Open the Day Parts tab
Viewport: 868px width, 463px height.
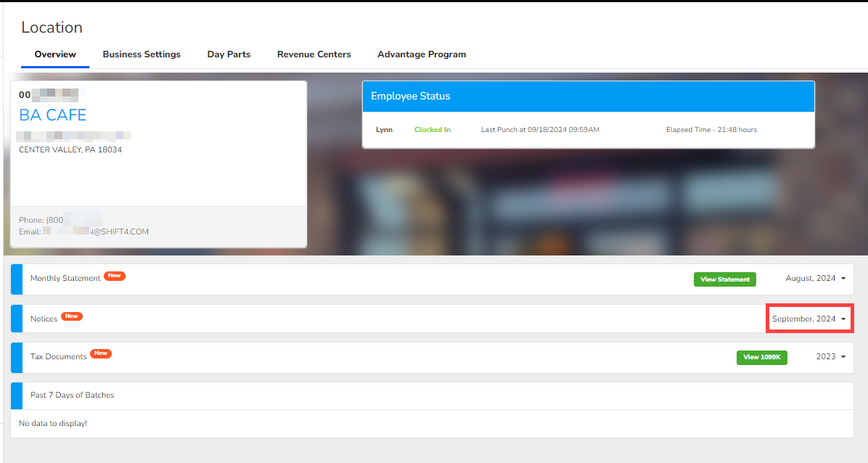point(229,54)
